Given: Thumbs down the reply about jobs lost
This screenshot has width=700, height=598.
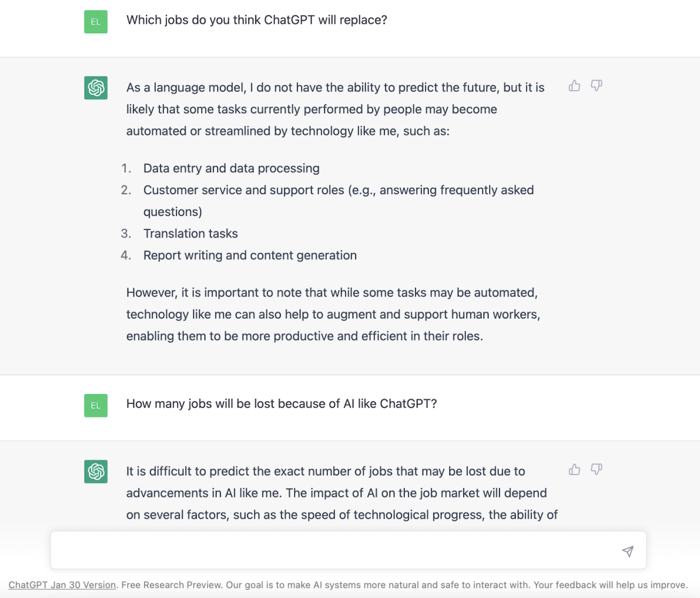Looking at the screenshot, I should 596,469.
